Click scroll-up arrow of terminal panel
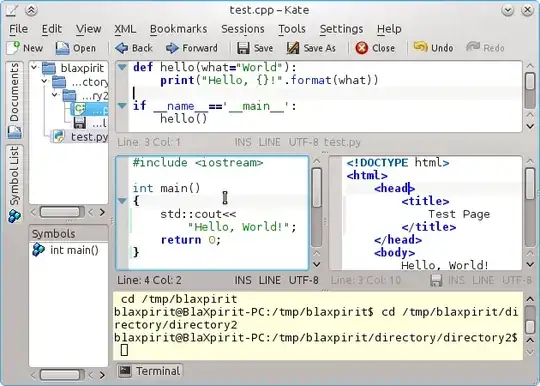Image resolution: width=540 pixels, height=386 pixels. tap(530, 299)
